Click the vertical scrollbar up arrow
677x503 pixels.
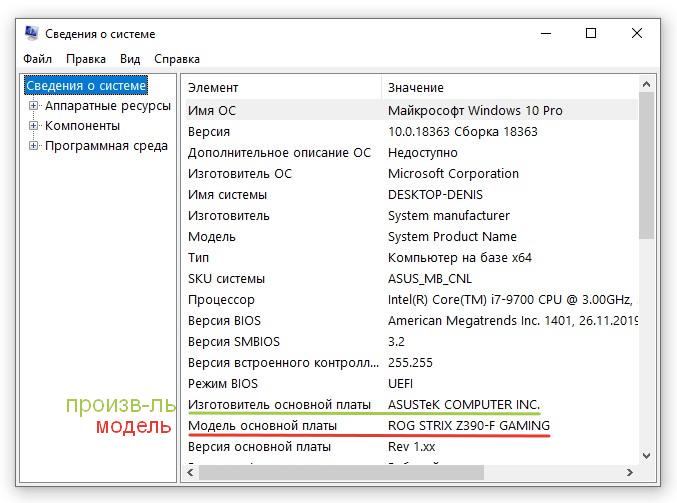646,85
